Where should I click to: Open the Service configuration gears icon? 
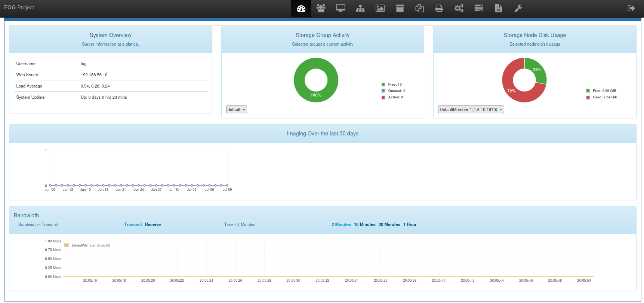point(459,8)
